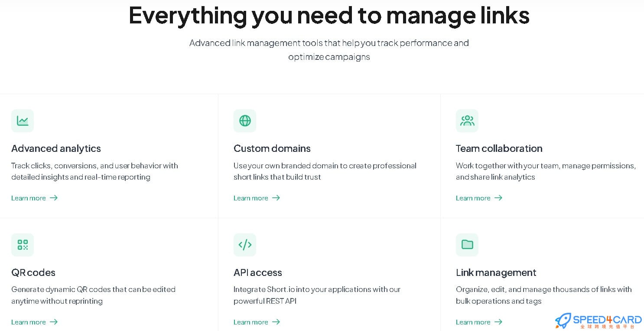Open Learn more under Custom domains
The width and height of the screenshot is (644, 331).
(x=251, y=198)
